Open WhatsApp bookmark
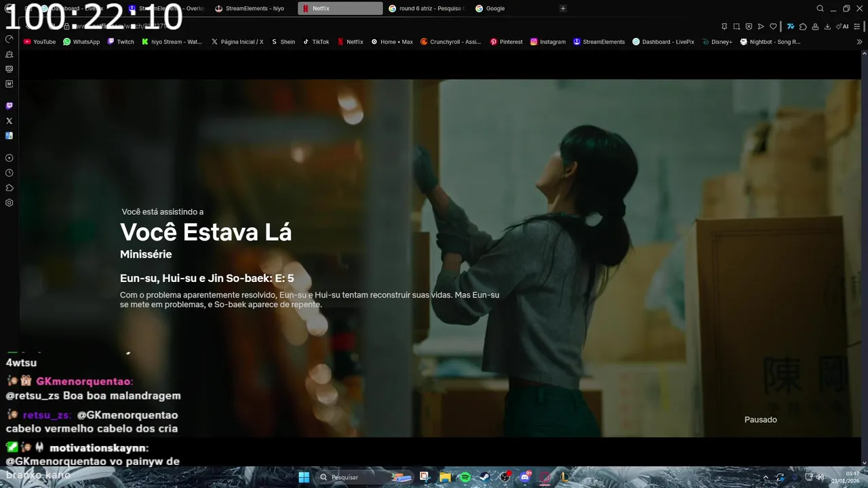Image resolution: width=868 pixels, height=488 pixels. (81, 41)
